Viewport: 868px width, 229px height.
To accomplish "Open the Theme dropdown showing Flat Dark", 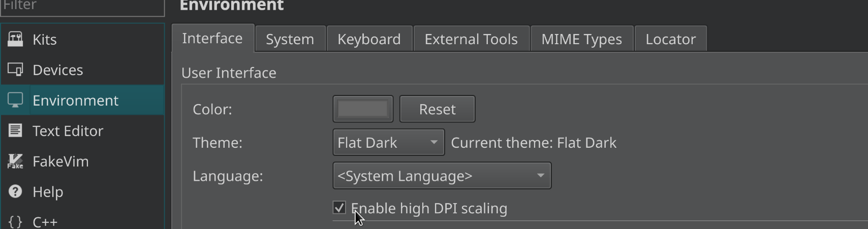I will point(388,142).
